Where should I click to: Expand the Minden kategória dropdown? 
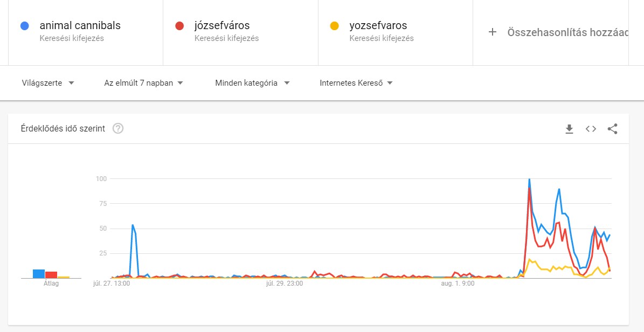coord(252,83)
